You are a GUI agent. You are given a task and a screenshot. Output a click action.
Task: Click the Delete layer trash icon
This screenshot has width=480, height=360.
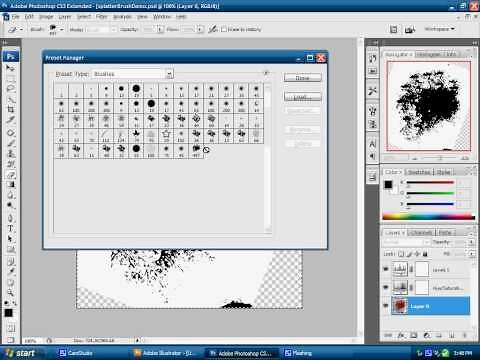tap(465, 335)
